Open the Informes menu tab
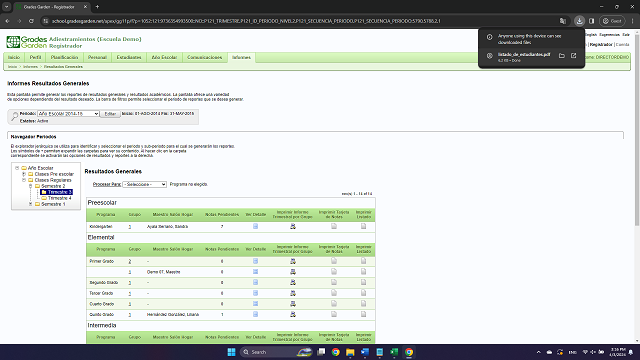640x360 pixels. [242, 58]
